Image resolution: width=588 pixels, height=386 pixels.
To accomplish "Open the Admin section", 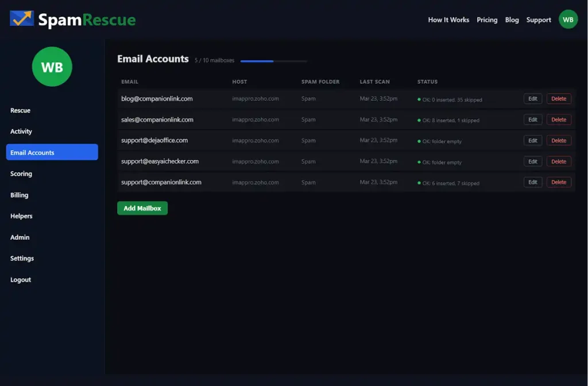I will click(20, 237).
